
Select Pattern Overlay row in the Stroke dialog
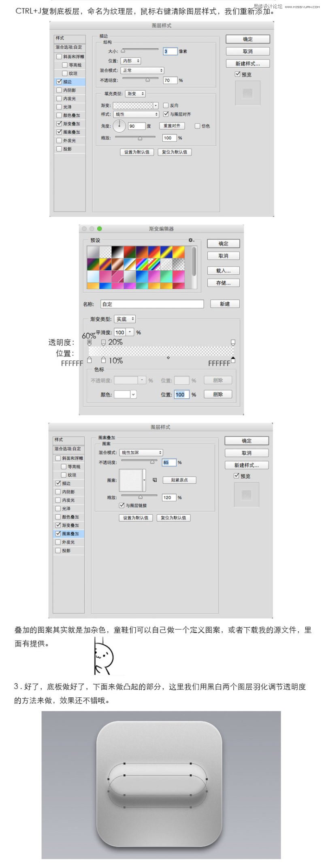click(x=70, y=132)
